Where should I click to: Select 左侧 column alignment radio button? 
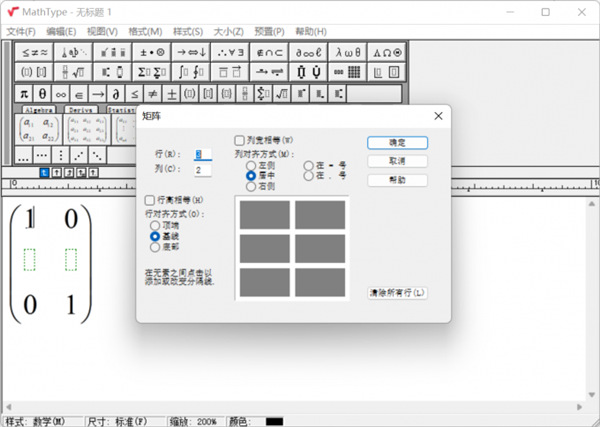pos(251,166)
